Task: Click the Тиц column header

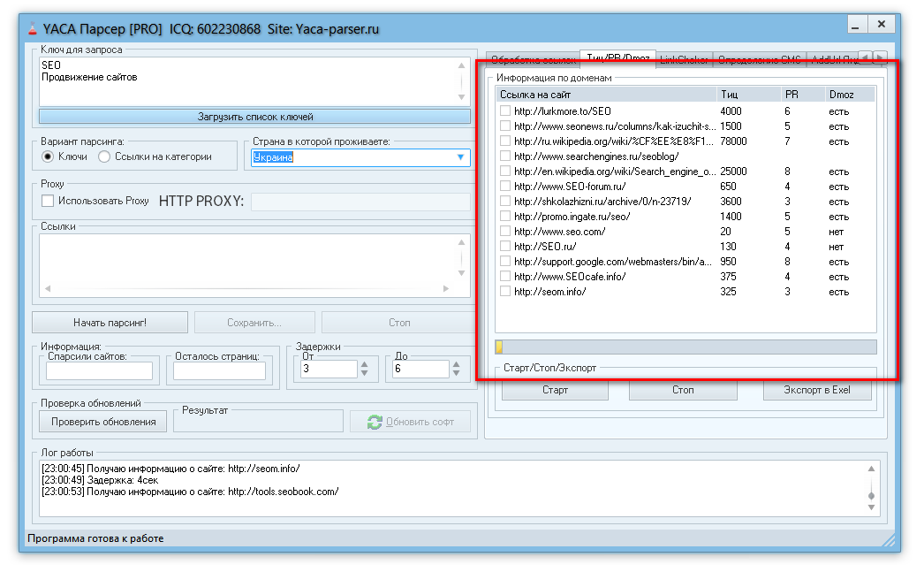Action: tap(748, 95)
